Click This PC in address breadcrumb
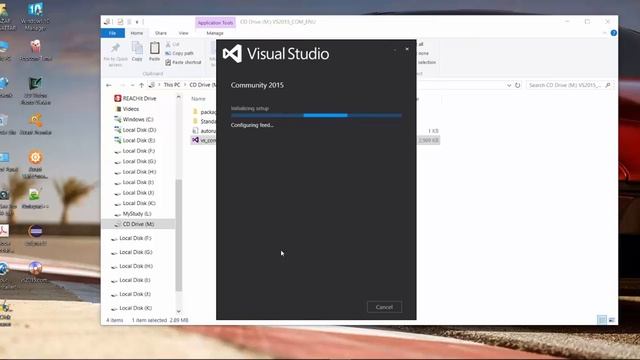The width and height of the screenshot is (640, 360). point(171,85)
